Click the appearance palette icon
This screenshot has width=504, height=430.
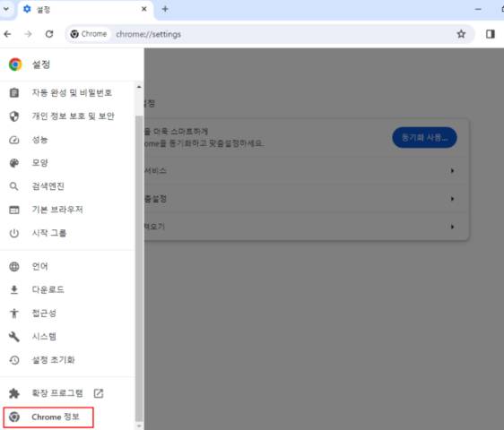(14, 163)
